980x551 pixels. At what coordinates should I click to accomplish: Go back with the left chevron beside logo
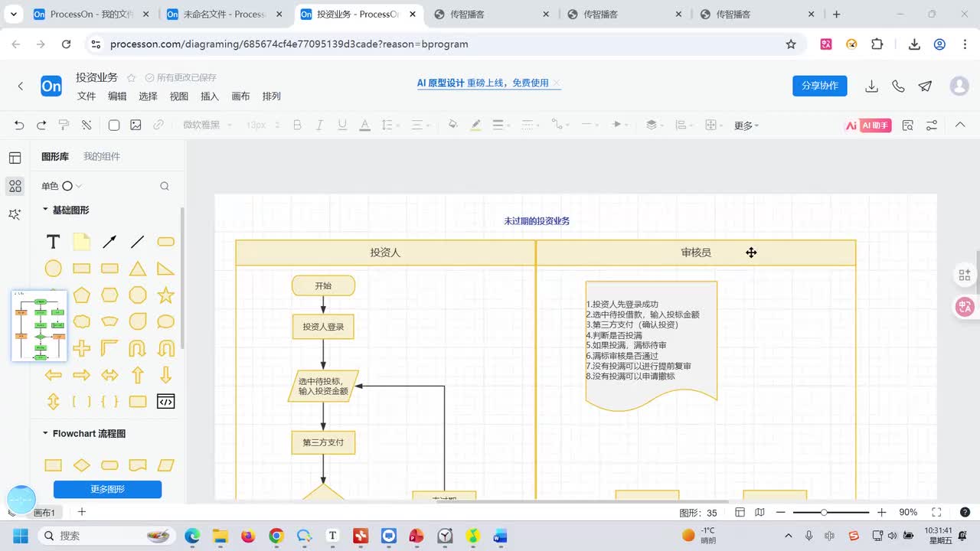21,86
